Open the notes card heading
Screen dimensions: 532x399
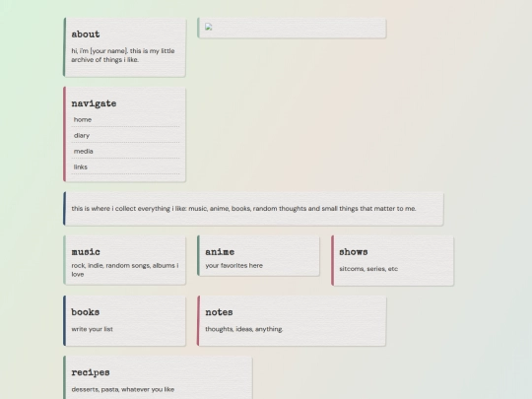point(219,312)
